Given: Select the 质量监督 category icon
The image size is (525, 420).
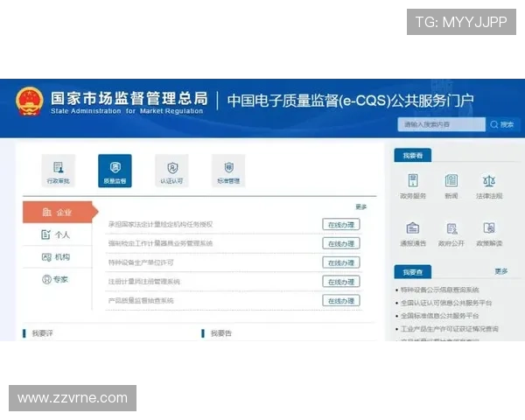Looking at the screenshot, I should point(115,171).
